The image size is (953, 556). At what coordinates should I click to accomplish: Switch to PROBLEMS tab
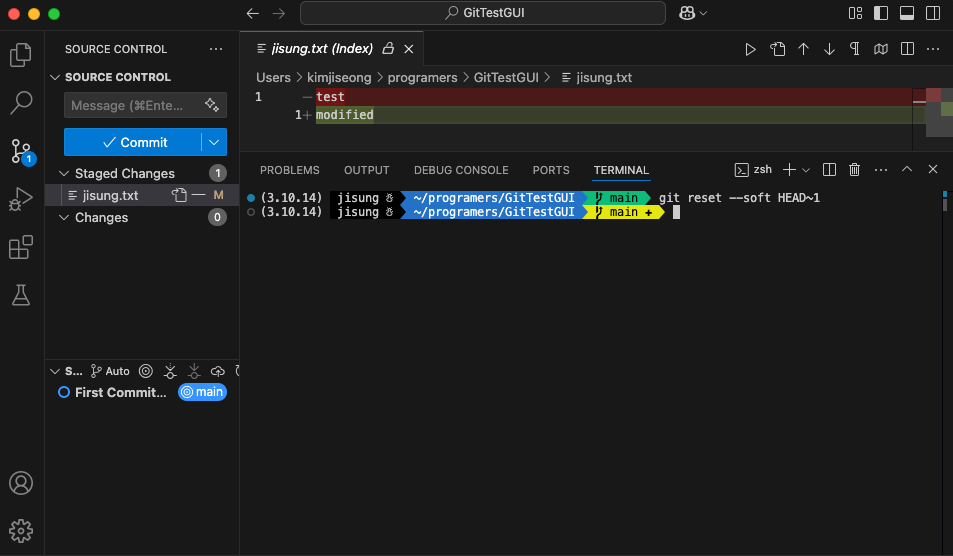click(289, 170)
